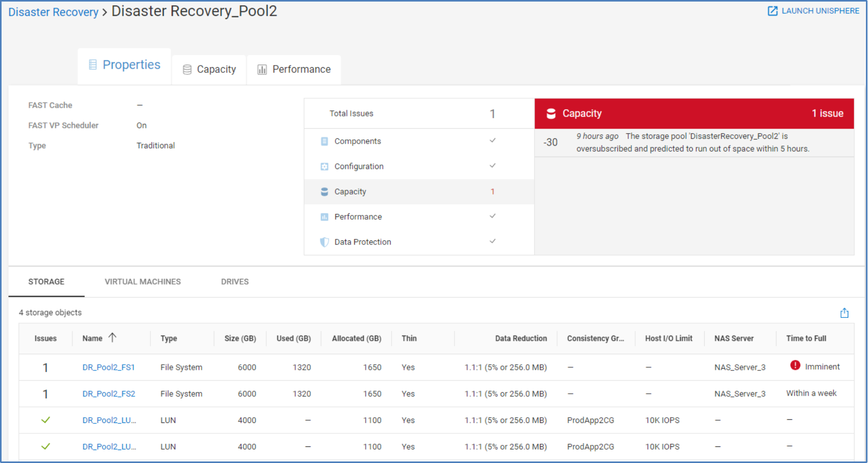Sort by Time to Full column
Screen dimensions: 868x463
[806, 339]
